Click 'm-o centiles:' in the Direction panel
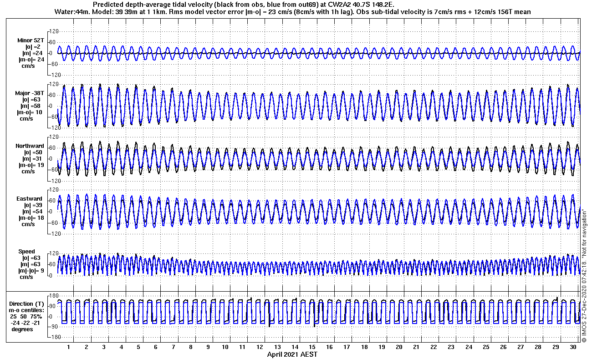592x364 pixels. [27, 310]
